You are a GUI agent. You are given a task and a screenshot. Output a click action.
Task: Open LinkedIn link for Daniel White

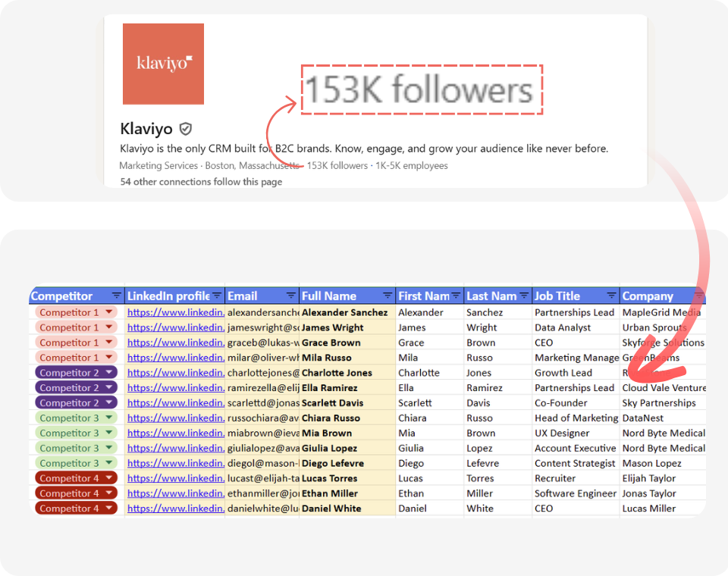click(x=176, y=509)
